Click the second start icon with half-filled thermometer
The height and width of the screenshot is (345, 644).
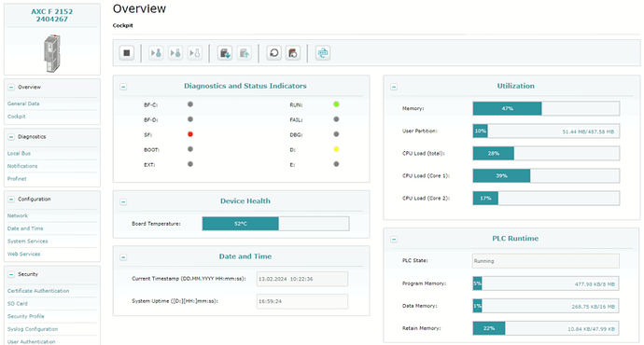(x=175, y=53)
